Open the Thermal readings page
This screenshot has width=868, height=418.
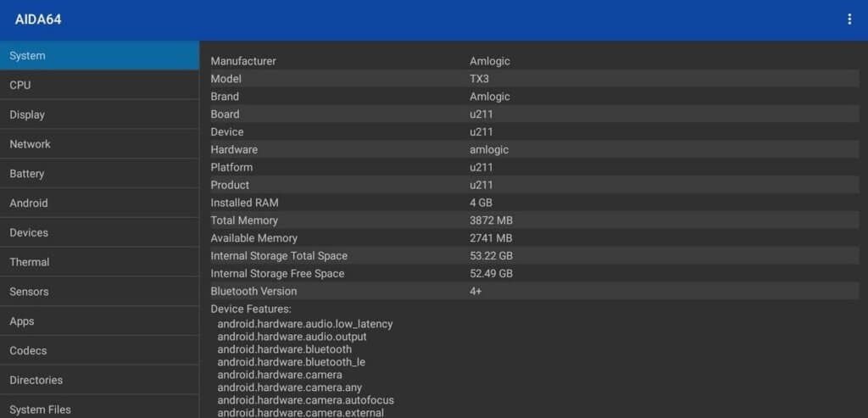(100, 262)
